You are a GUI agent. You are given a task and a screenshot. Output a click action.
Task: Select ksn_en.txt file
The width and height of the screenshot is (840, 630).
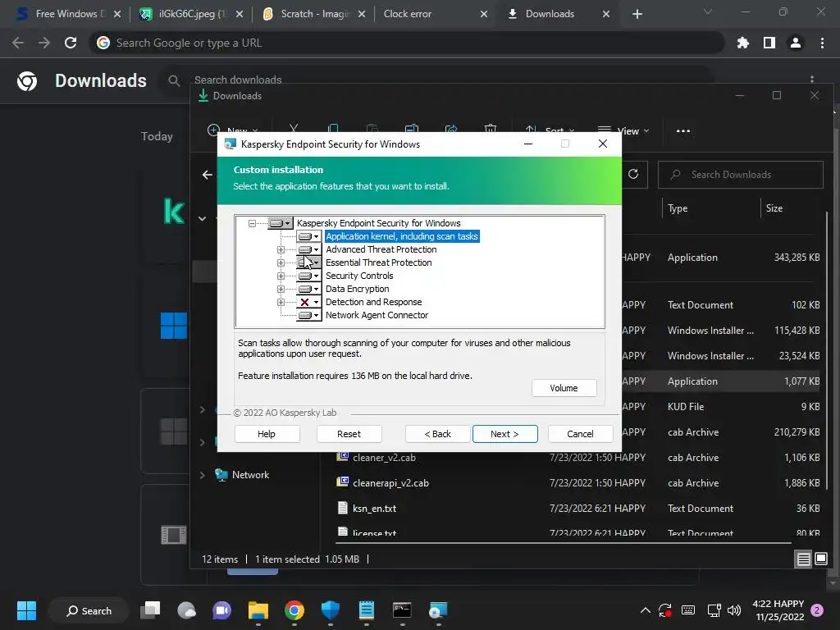coord(374,509)
